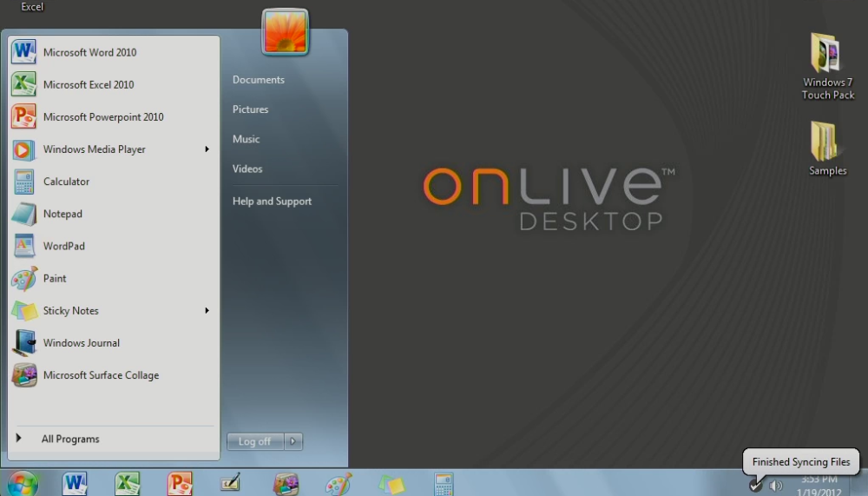Click the Windows Start orb

pos(23,483)
